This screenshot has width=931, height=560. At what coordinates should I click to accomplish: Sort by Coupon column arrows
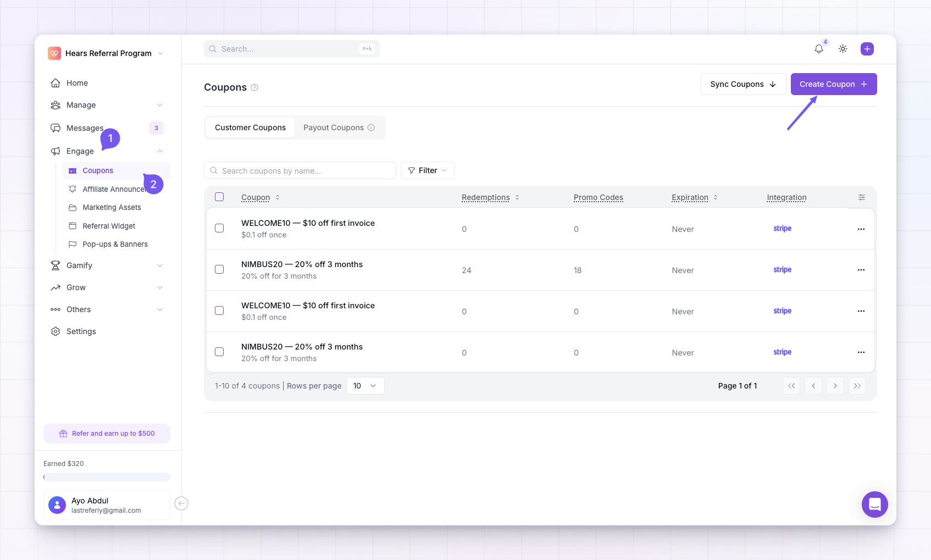tap(278, 197)
